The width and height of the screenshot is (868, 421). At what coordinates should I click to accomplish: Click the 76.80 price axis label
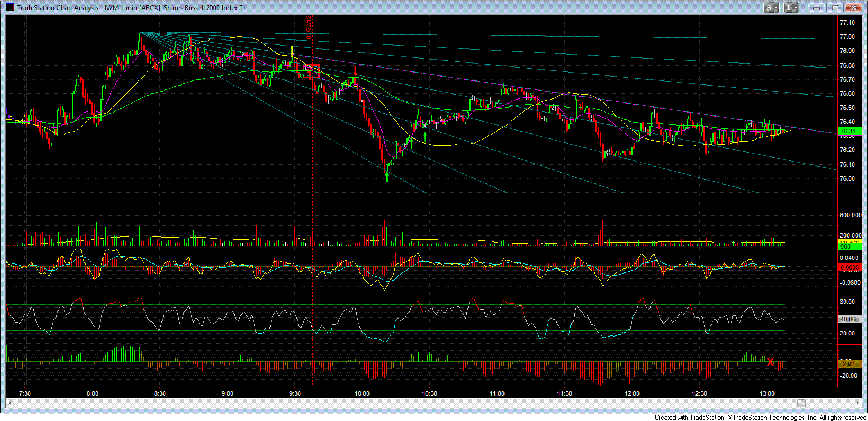coord(847,65)
